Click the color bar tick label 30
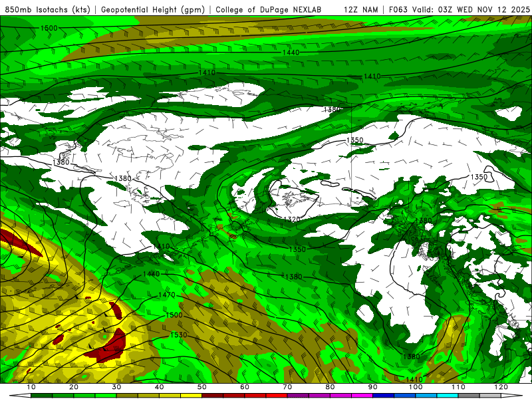Image resolution: width=532 pixels, height=399 pixels. tap(116, 387)
